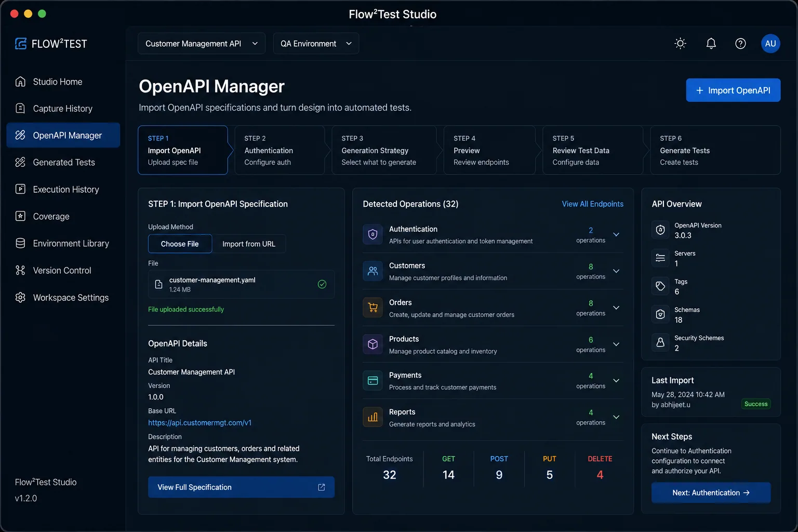Toggle the light/dark theme sun icon
This screenshot has height=532, width=798.
pyautogui.click(x=680, y=44)
